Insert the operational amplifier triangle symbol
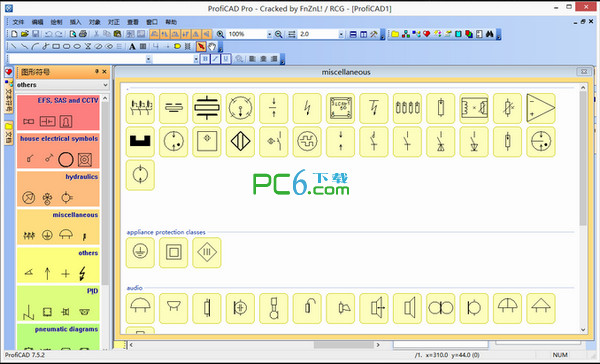This screenshot has width=600, height=364. (x=541, y=108)
